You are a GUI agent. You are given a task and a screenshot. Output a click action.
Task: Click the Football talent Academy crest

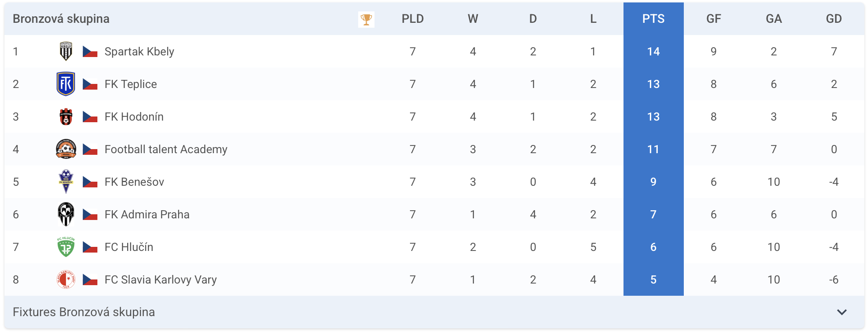point(66,149)
